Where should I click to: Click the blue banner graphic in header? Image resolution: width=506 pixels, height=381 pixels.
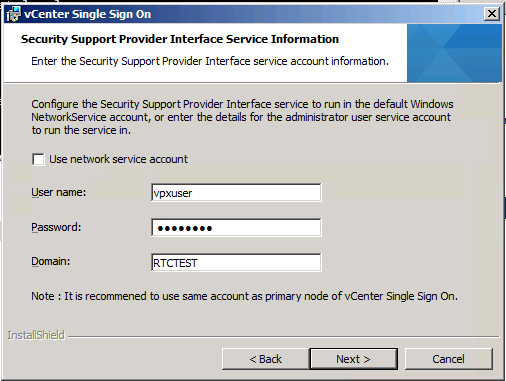tap(454, 53)
